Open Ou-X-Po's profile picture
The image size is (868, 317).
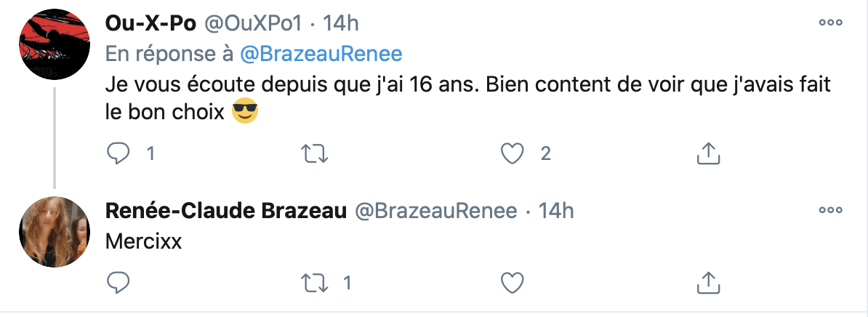pos(55,44)
